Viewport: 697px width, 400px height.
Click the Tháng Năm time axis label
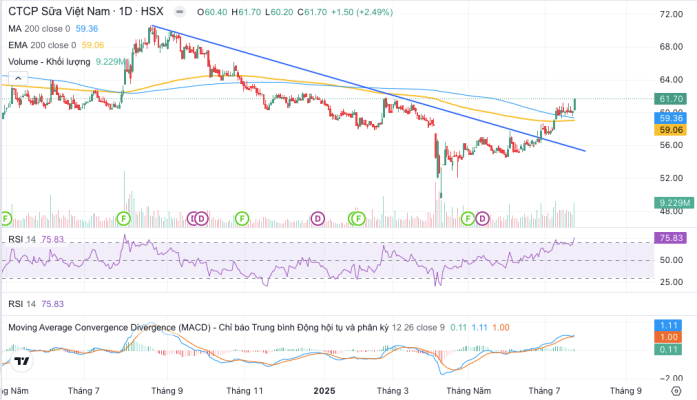[x=469, y=391]
